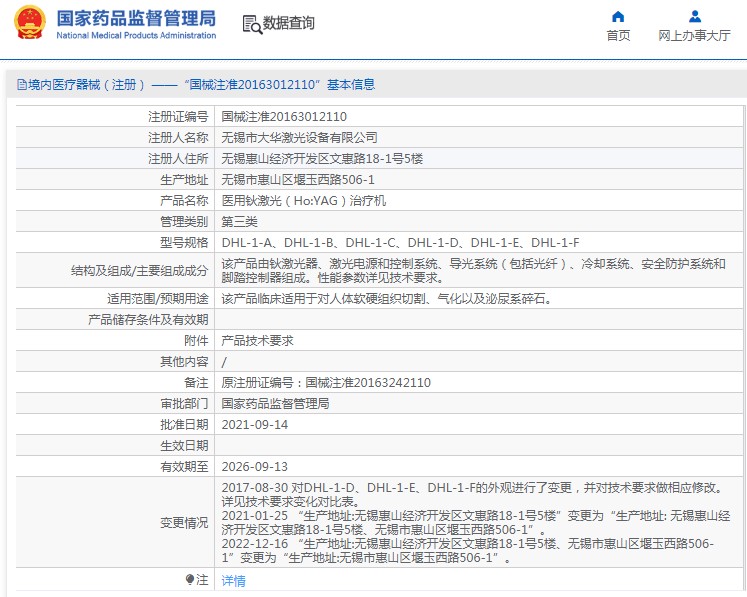
Task: Select approval date 2021-09-14
Action: coord(255,425)
